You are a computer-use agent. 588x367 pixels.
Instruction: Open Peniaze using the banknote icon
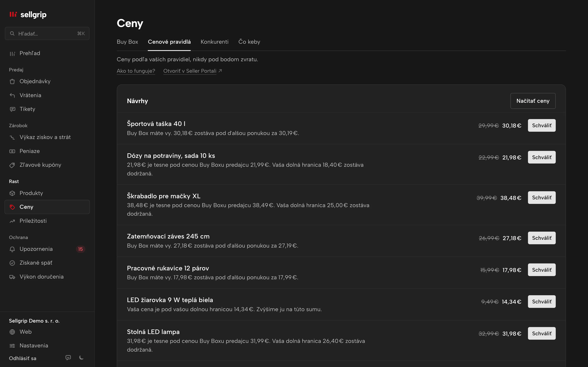[x=12, y=151]
